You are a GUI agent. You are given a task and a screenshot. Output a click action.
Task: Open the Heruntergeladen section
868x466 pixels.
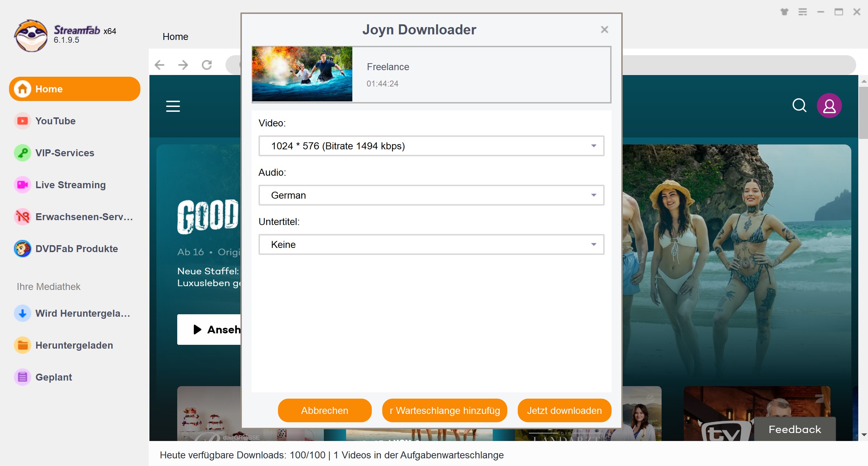click(x=75, y=345)
